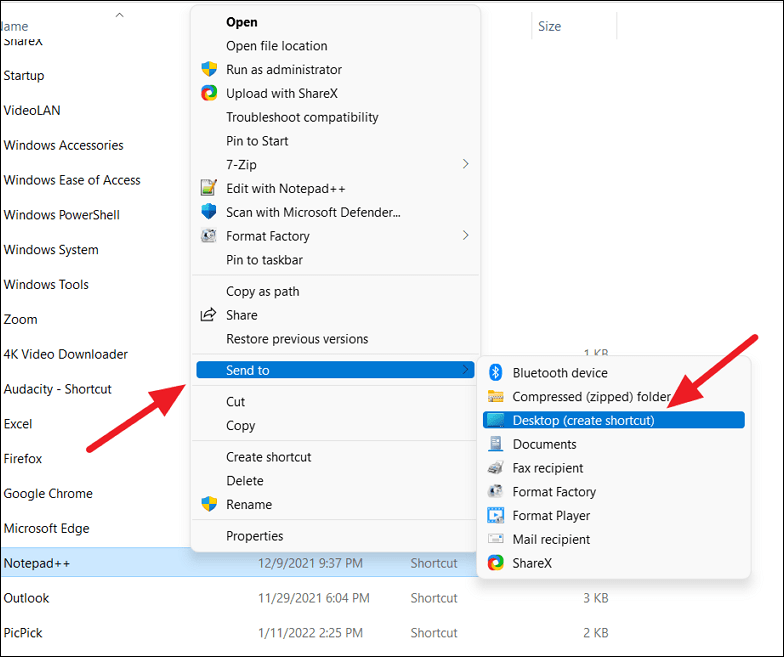The image size is (784, 657).
Task: Click the Format Player icon
Action: pos(495,516)
